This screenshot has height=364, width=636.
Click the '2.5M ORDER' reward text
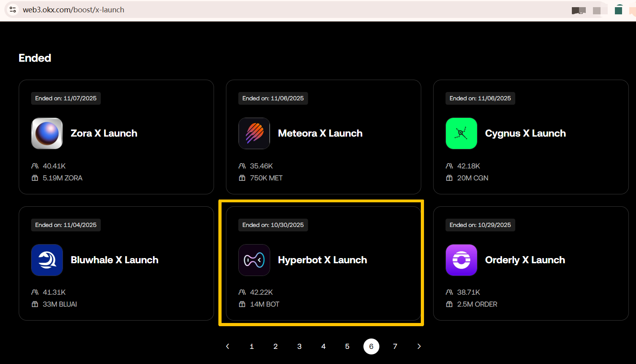tap(477, 304)
